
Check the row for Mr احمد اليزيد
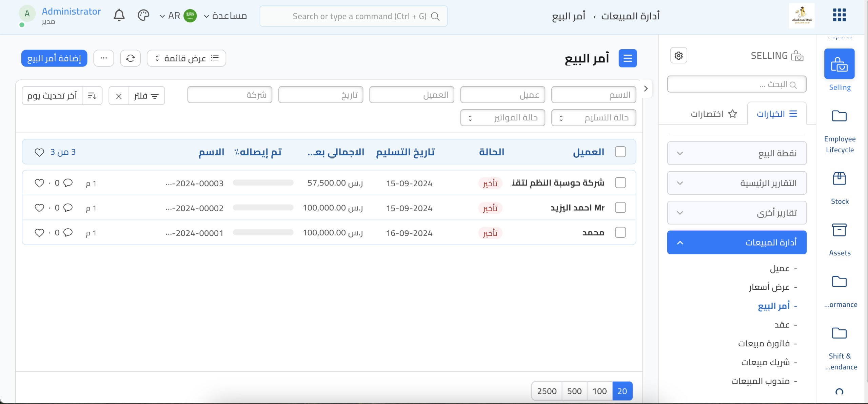(620, 208)
